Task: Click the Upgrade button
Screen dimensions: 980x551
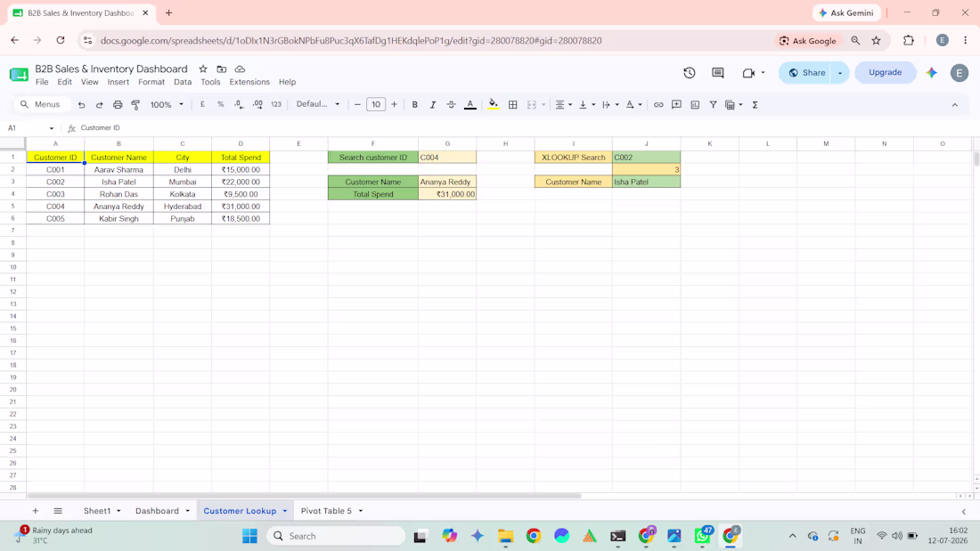Action: [x=885, y=72]
